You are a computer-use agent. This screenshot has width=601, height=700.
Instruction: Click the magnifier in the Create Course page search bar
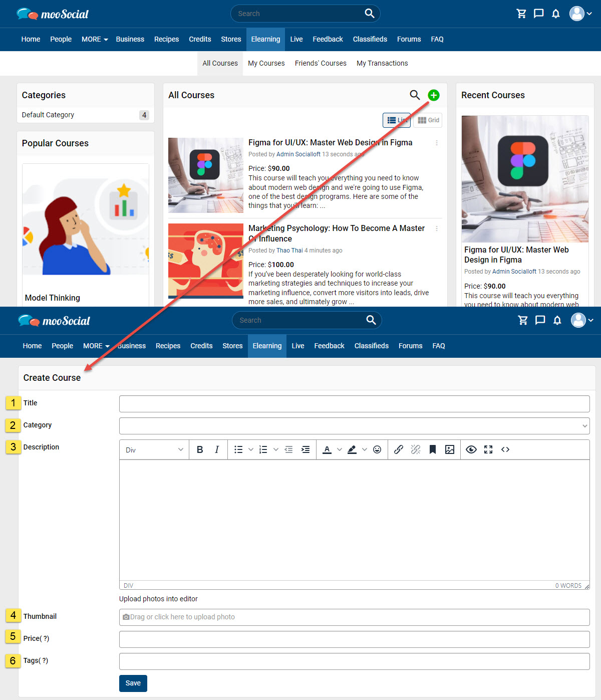[371, 320]
